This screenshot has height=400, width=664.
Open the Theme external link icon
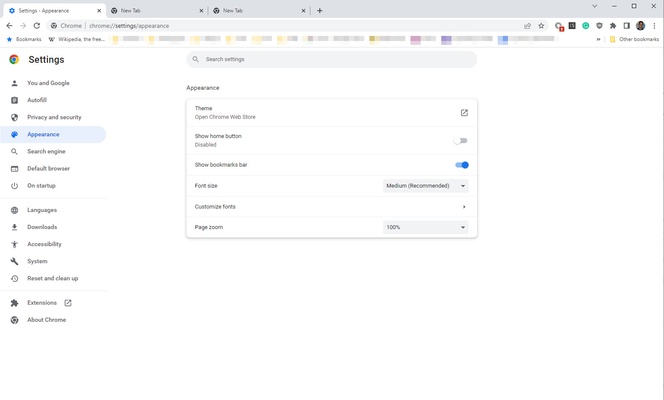click(x=464, y=113)
